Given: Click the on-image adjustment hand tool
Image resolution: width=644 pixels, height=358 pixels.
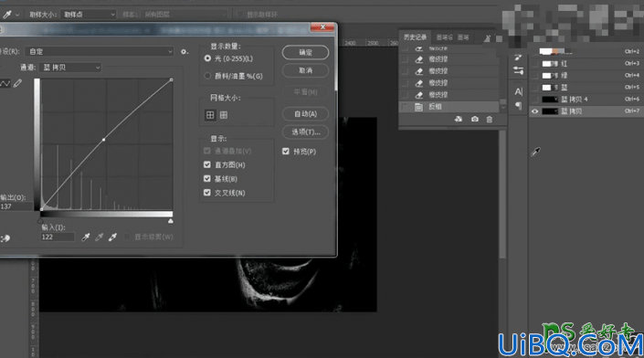Looking at the screenshot, I should pos(5,238).
